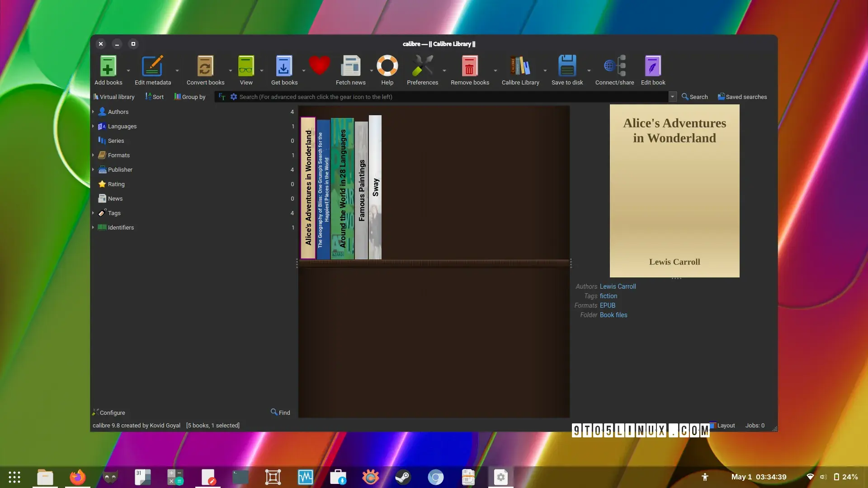Open the Connect/share tool
Image resolution: width=868 pixels, height=488 pixels.
(x=614, y=70)
